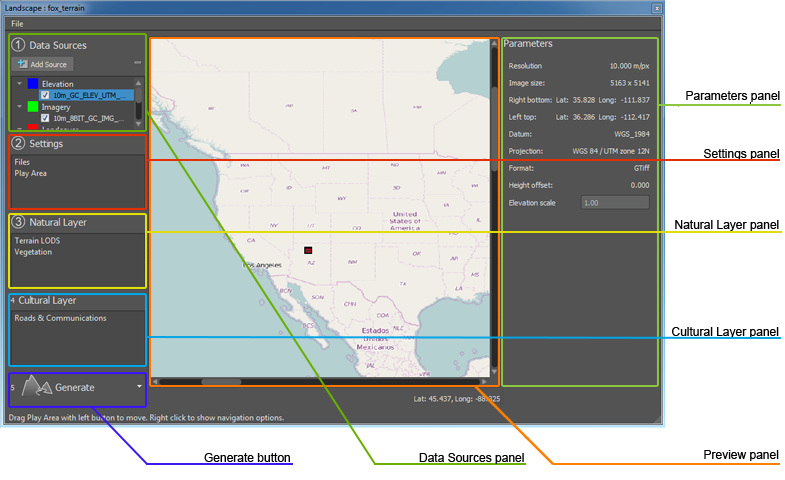This screenshot has width=785, height=480.
Task: Toggle the 10m_8BIT_GC_IMG imagery source checkbox
Action: [x=45, y=117]
